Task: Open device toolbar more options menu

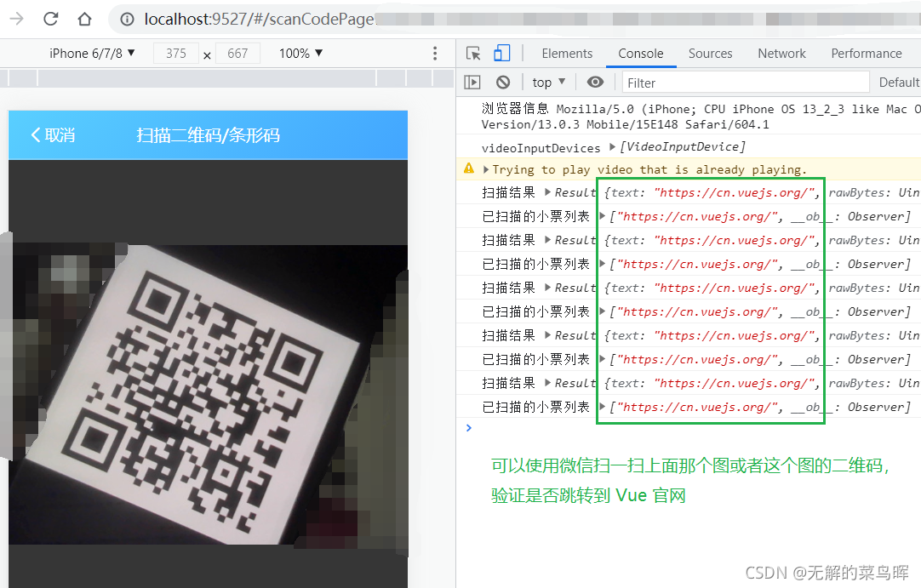Action: click(x=435, y=54)
